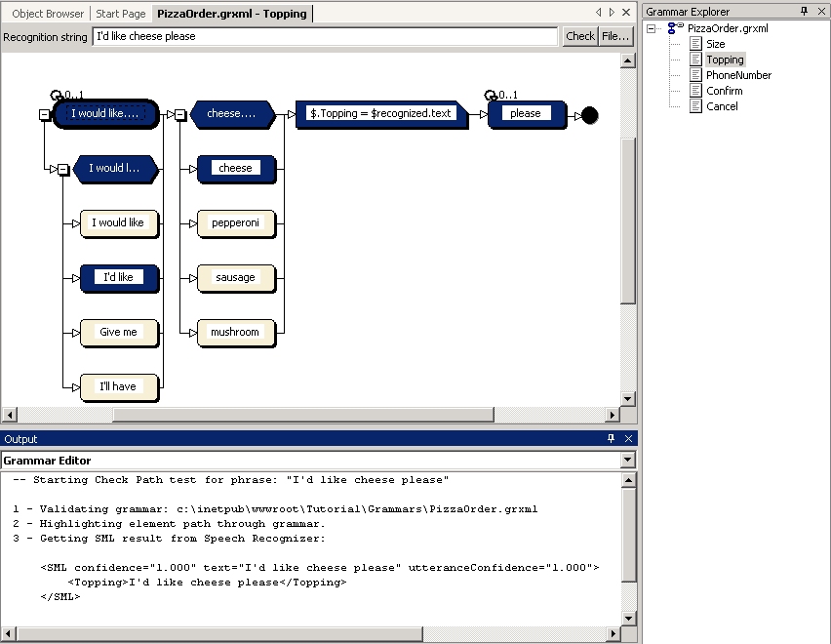831x644 pixels.
Task: Click the File... button
Action: click(x=615, y=36)
